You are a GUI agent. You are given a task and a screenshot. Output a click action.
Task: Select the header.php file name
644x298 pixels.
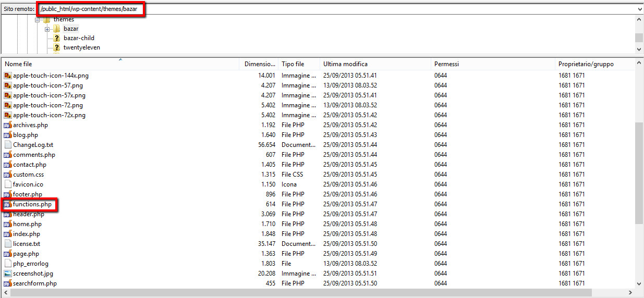[29, 214]
